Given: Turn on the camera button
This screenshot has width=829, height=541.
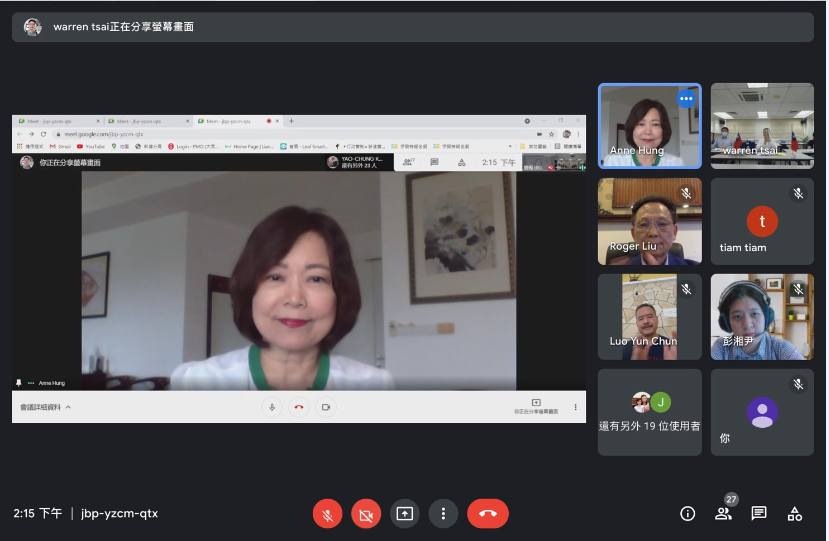Looking at the screenshot, I should [366, 513].
